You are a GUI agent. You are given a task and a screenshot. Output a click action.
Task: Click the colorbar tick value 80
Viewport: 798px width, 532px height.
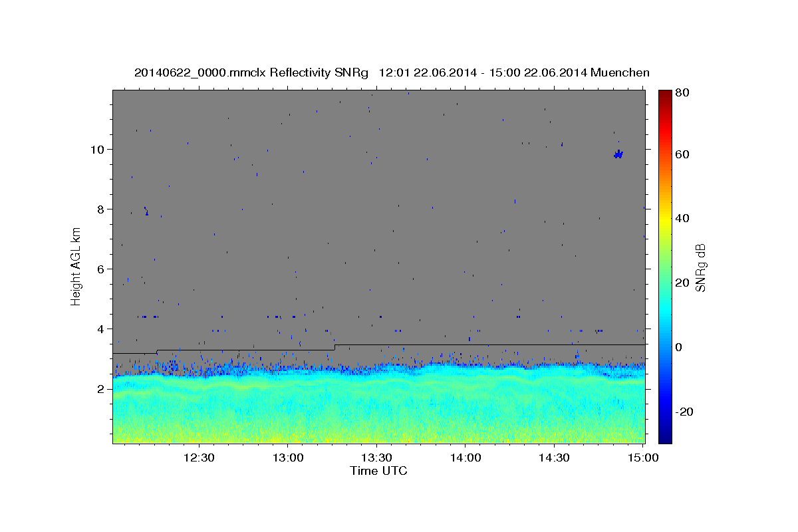coord(683,93)
